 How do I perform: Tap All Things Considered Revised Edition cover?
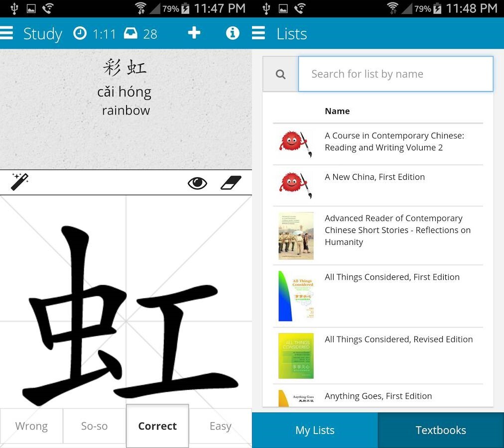[x=296, y=356]
